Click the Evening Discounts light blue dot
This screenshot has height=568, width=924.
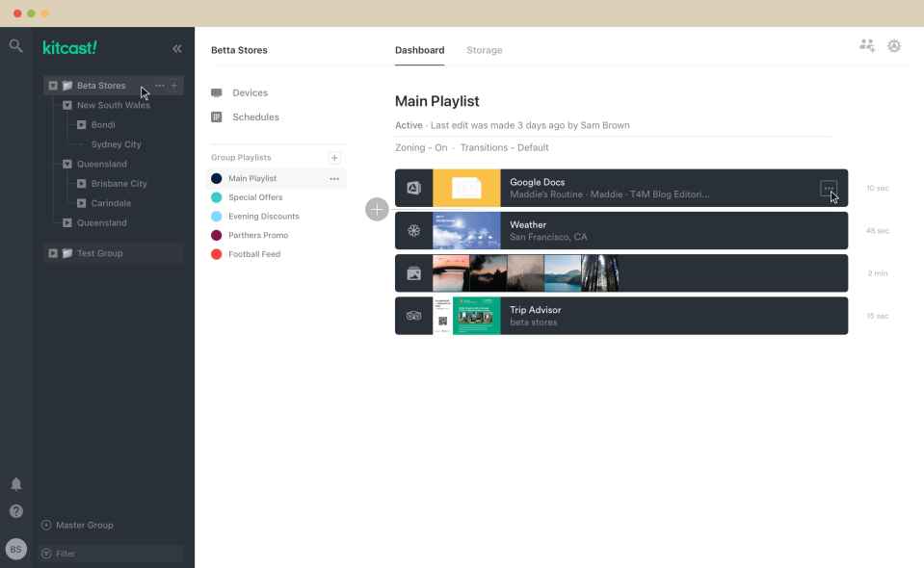click(216, 216)
